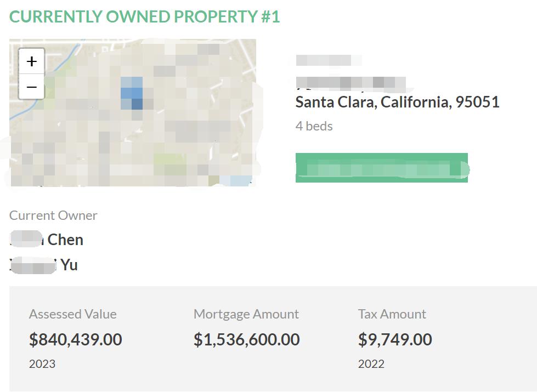This screenshot has height=392, width=537.
Task: Click the 2023 assessment year
Action: pyautogui.click(x=42, y=363)
